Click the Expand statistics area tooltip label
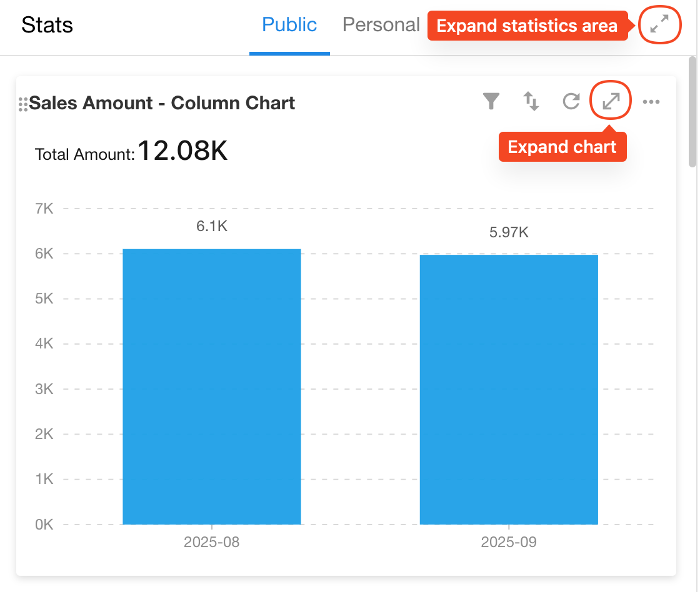Screen dimensions: 700x592 (x=527, y=26)
